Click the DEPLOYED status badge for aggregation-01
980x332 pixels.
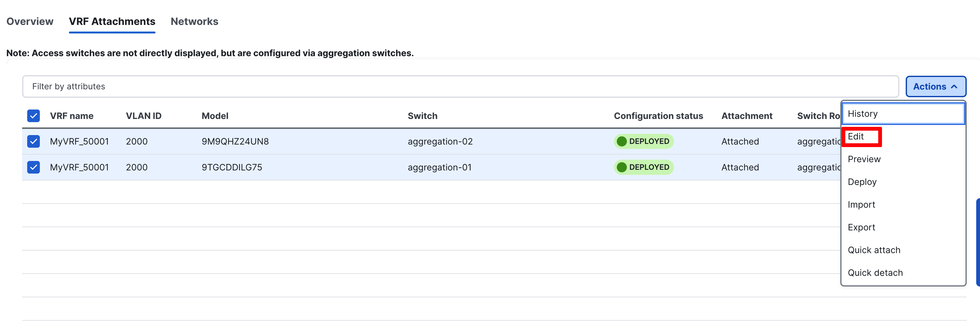[x=644, y=167]
